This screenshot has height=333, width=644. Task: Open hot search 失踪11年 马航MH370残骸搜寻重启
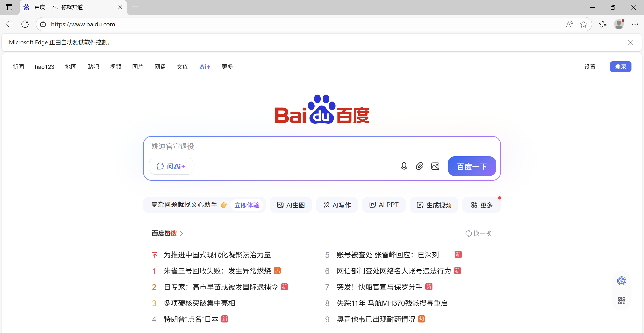pyautogui.click(x=392, y=303)
